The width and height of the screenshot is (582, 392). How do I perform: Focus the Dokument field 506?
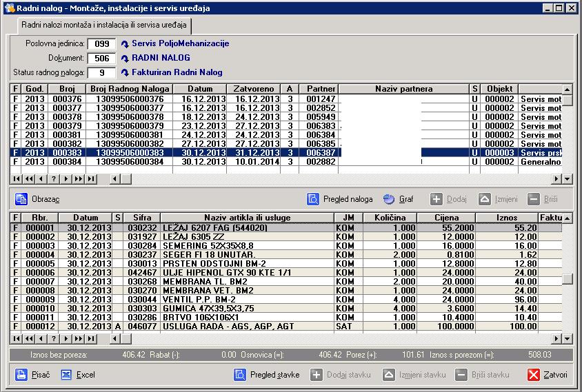point(101,59)
